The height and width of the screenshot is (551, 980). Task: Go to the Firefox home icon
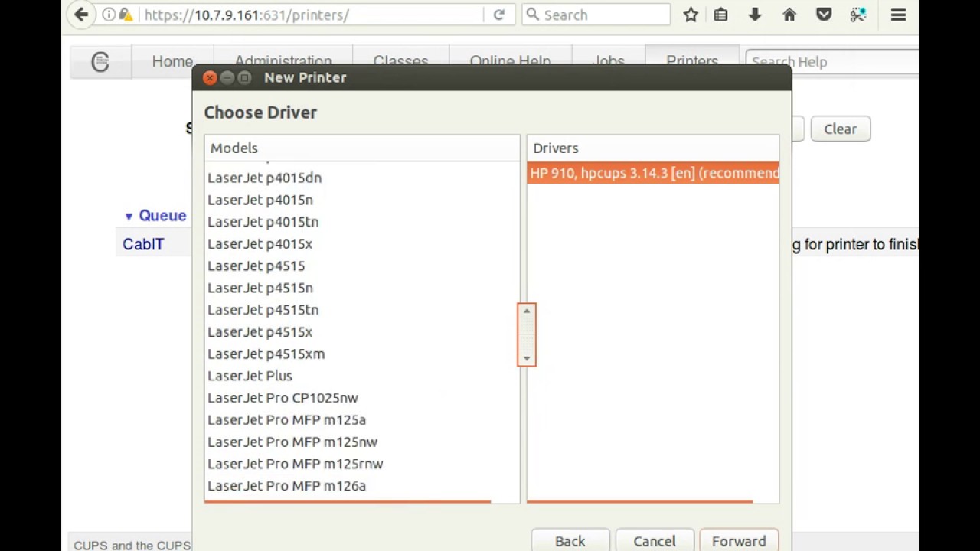pos(789,15)
